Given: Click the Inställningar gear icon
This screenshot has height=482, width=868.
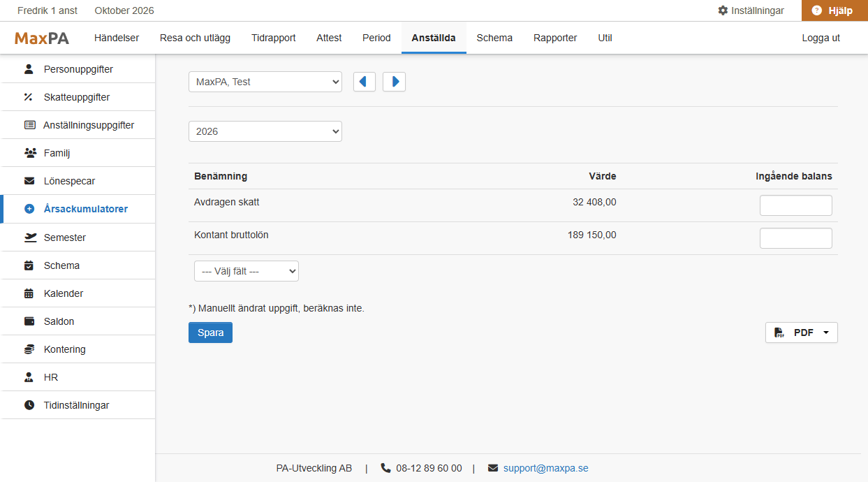Looking at the screenshot, I should (723, 10).
